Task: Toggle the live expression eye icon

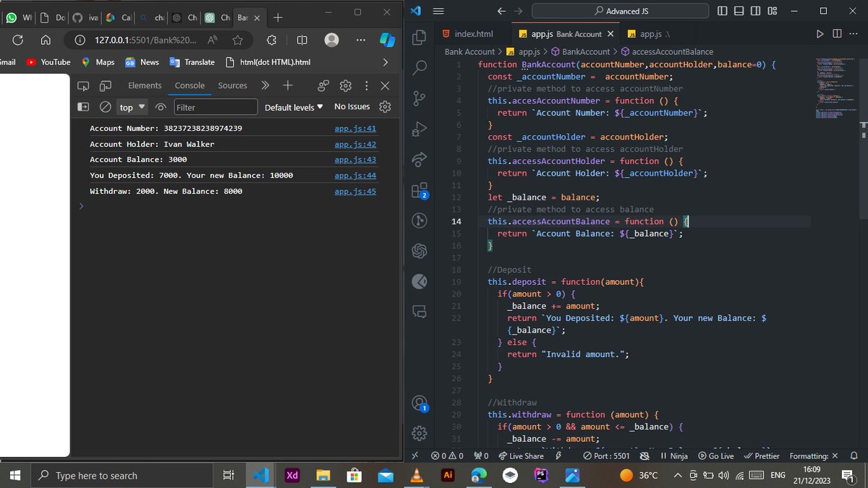Action: pos(160,106)
